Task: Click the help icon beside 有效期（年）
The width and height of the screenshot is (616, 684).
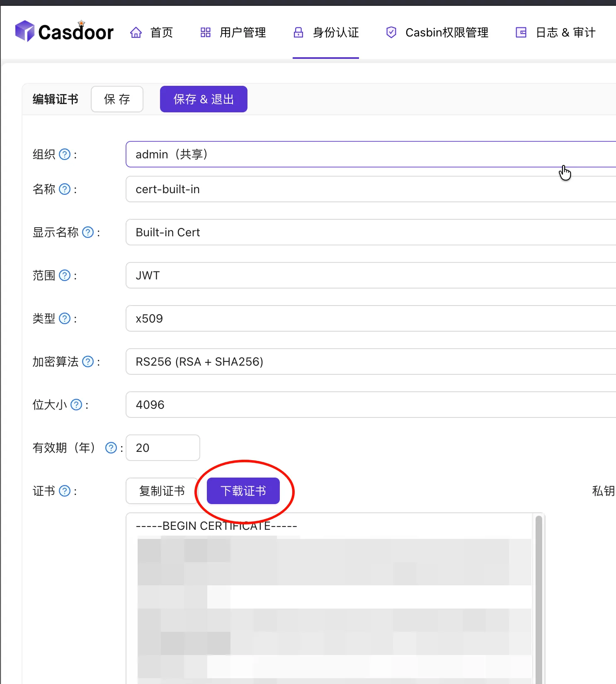Action: coord(111,448)
